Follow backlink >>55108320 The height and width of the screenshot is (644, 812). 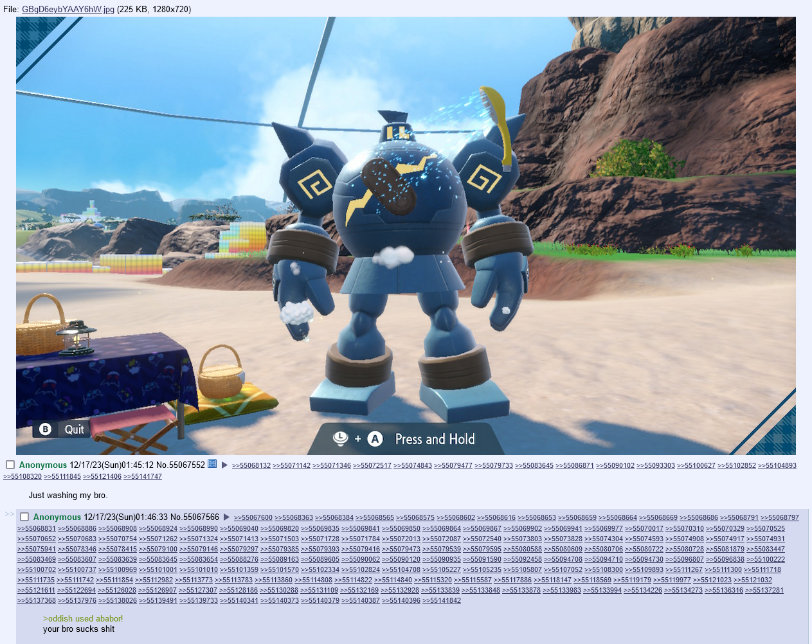[23, 476]
